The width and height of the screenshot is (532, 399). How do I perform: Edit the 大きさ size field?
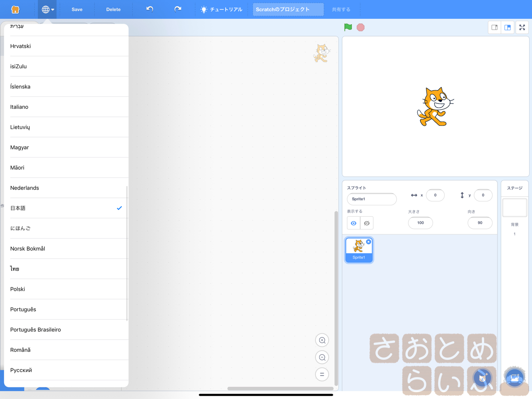point(421,223)
